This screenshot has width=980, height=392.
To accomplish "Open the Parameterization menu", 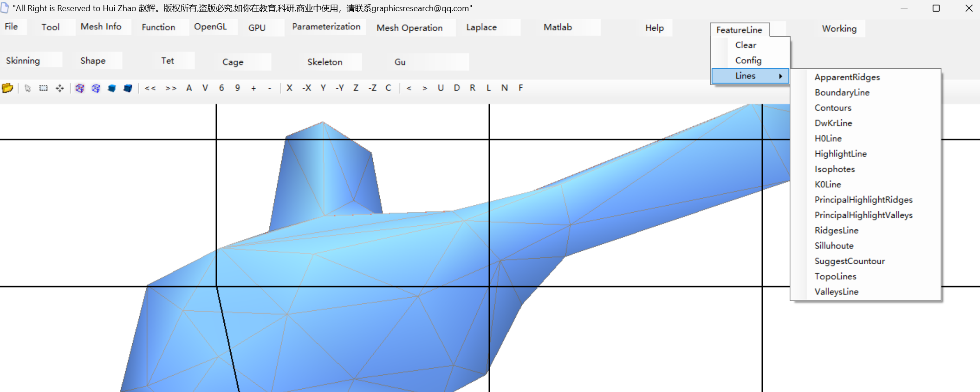I will pos(326,26).
